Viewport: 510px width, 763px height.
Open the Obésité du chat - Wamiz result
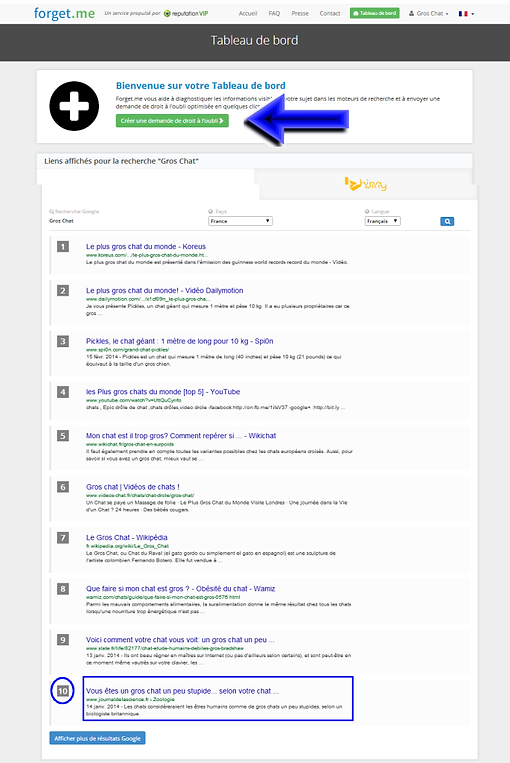point(181,589)
